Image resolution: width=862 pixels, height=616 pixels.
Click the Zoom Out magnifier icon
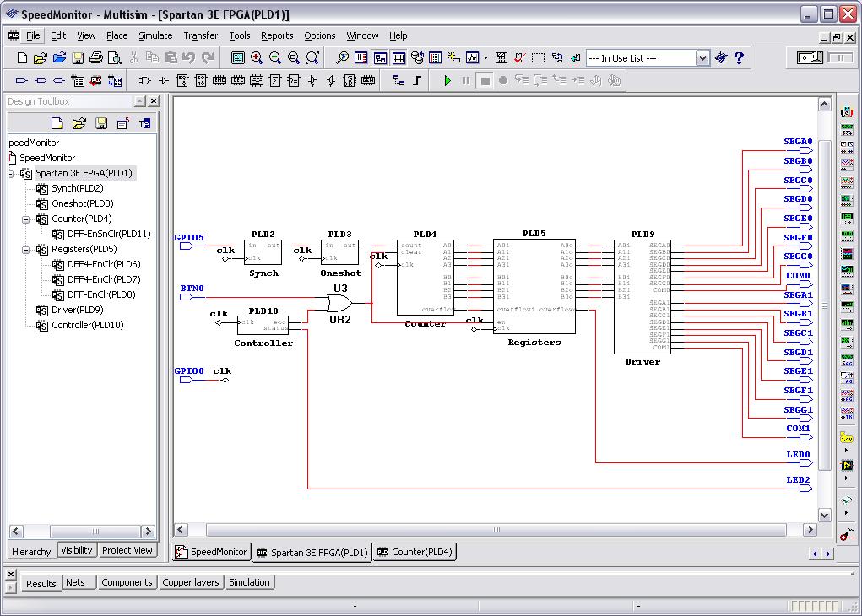[275, 58]
